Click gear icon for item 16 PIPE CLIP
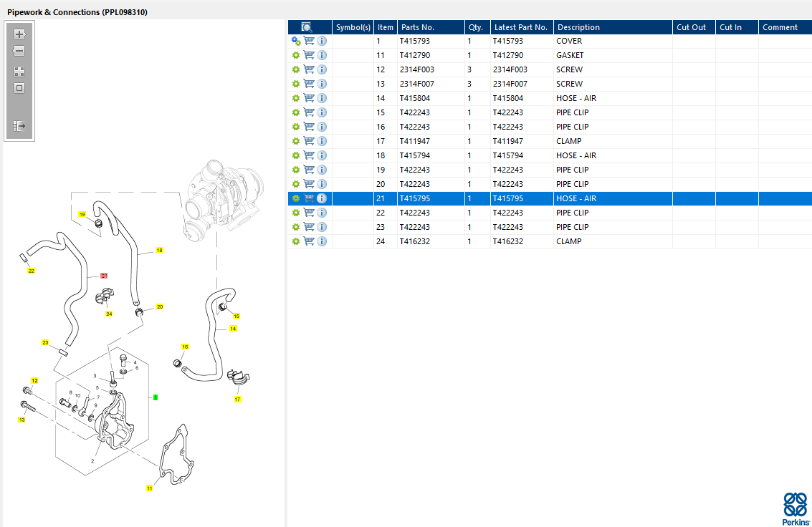Screen dimensions: 812x527 [x=296, y=127]
